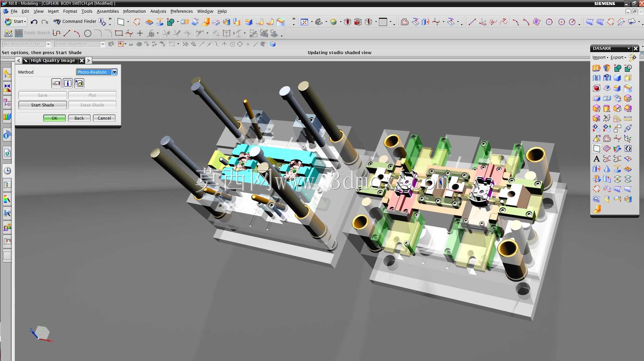Image resolution: width=644 pixels, height=361 pixels.
Task: Go to next dialog with right arrow
Action: (x=88, y=61)
